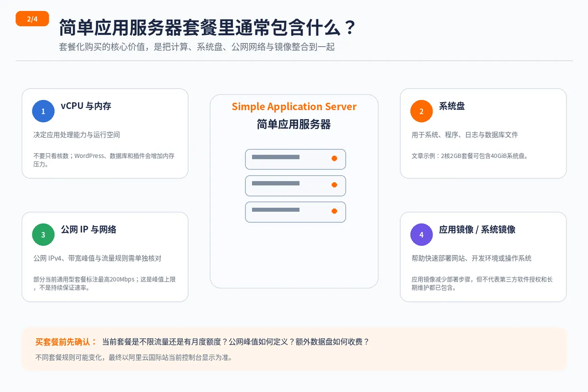Click the main title 简单应用服务器套餐里通常包含什么？
Image resolution: width=588 pixels, height=392 pixels.
[207, 28]
